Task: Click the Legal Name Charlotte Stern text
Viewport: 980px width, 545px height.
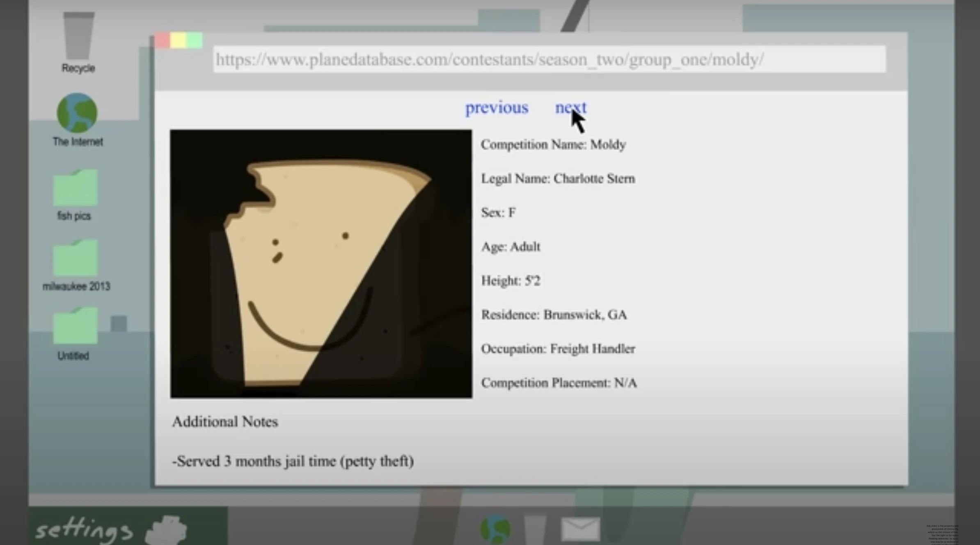Action: (x=558, y=179)
